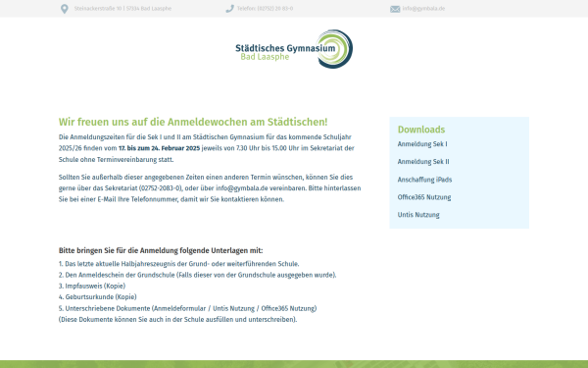Click the Telefon (02752) 20 83-0 number
The height and width of the screenshot is (368, 588).
[x=265, y=9]
